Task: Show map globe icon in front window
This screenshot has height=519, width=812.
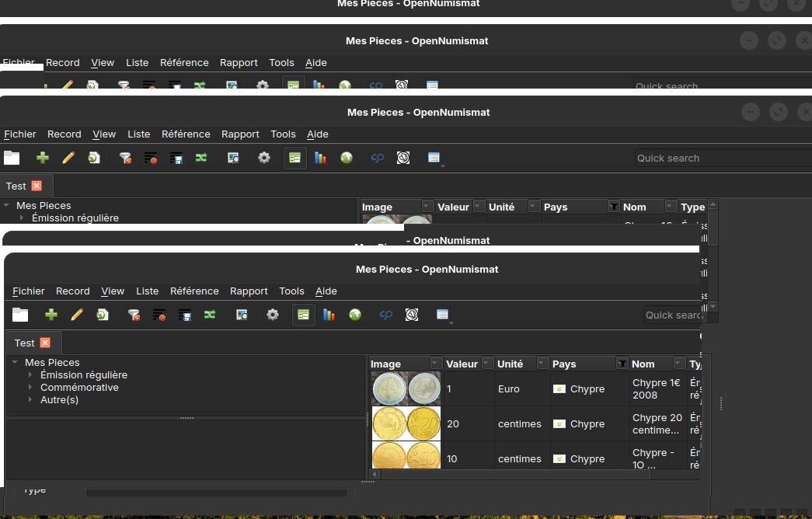Action: click(x=355, y=315)
